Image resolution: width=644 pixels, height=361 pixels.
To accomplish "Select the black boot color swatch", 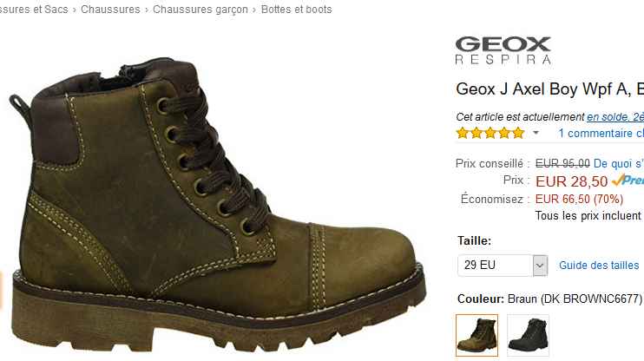I will click(x=529, y=335).
